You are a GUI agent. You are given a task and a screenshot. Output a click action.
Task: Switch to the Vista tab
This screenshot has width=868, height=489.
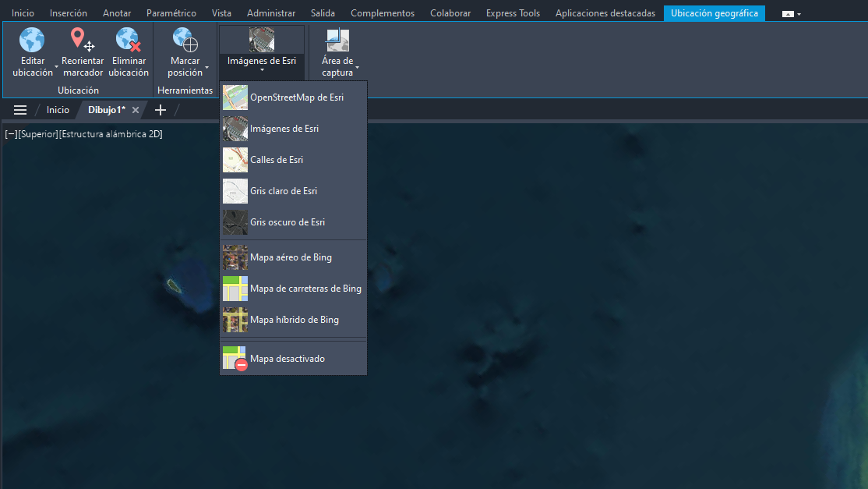[221, 12]
